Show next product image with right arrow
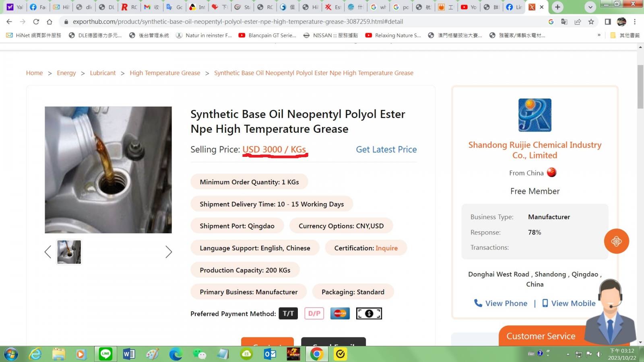This screenshot has height=362, width=644. (x=169, y=252)
